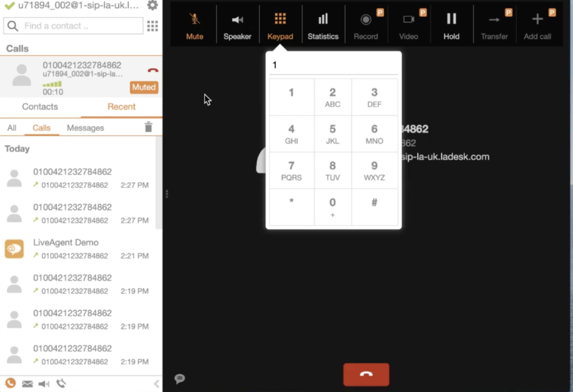Open the settings gear
Viewport: 573px width, 392px height.
pos(151,6)
